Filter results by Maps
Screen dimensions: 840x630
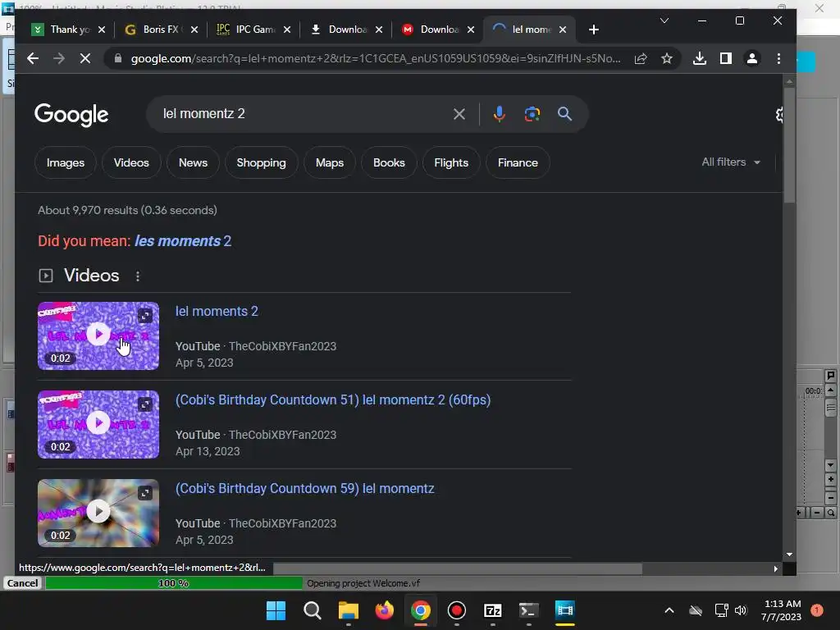click(330, 162)
